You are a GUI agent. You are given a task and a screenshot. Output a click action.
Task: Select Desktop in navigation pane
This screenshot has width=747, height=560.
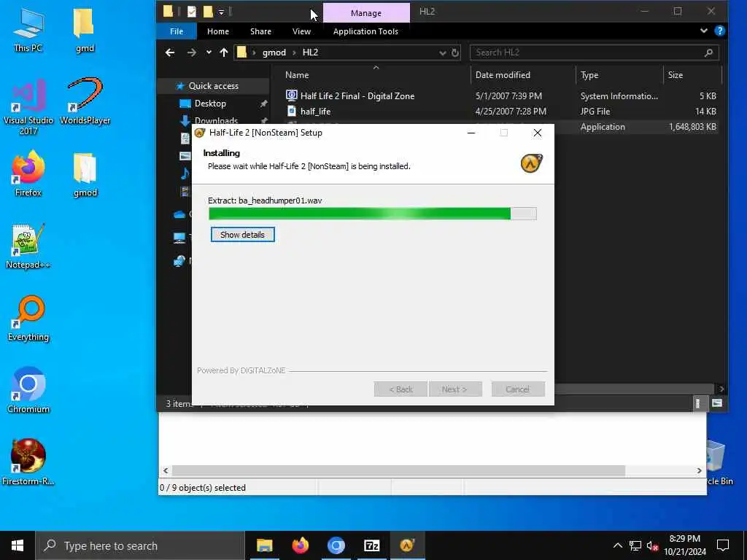210,104
